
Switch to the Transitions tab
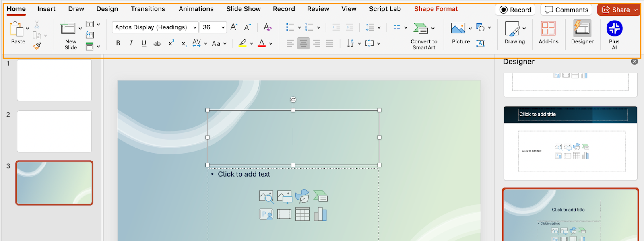(148, 9)
